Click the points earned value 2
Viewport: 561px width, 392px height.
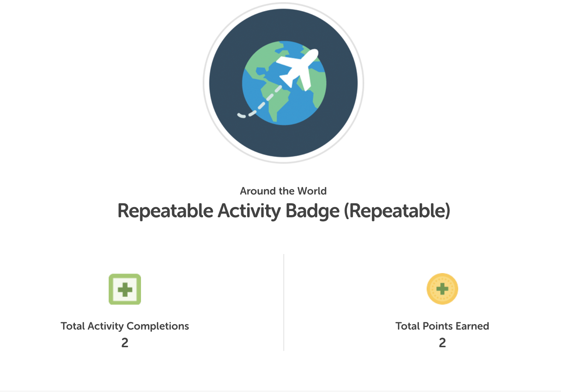pos(442,342)
